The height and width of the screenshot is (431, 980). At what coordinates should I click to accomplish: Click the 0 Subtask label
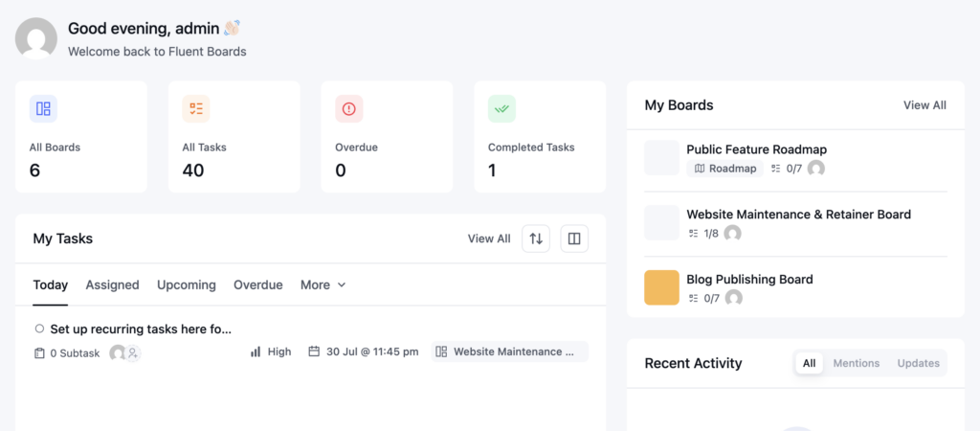tap(75, 353)
